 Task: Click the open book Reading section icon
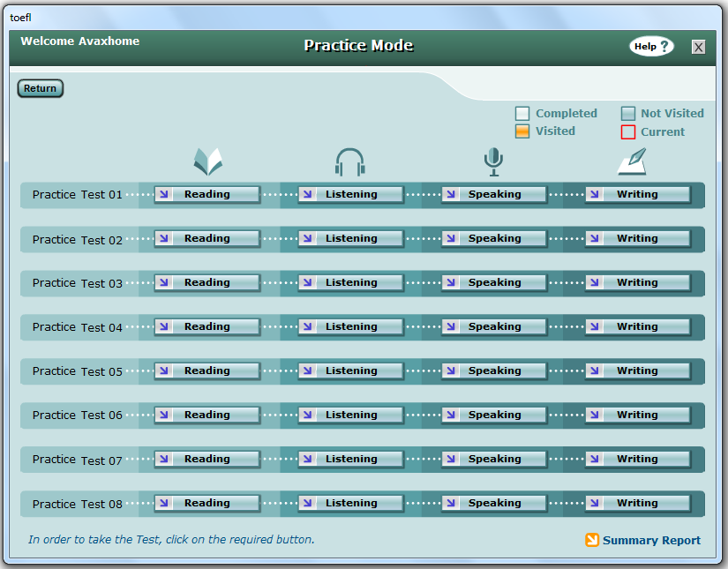[208, 162]
